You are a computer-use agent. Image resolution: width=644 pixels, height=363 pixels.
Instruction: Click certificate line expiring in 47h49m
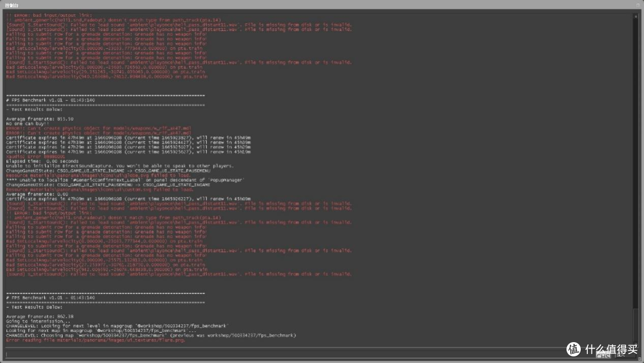point(128,138)
